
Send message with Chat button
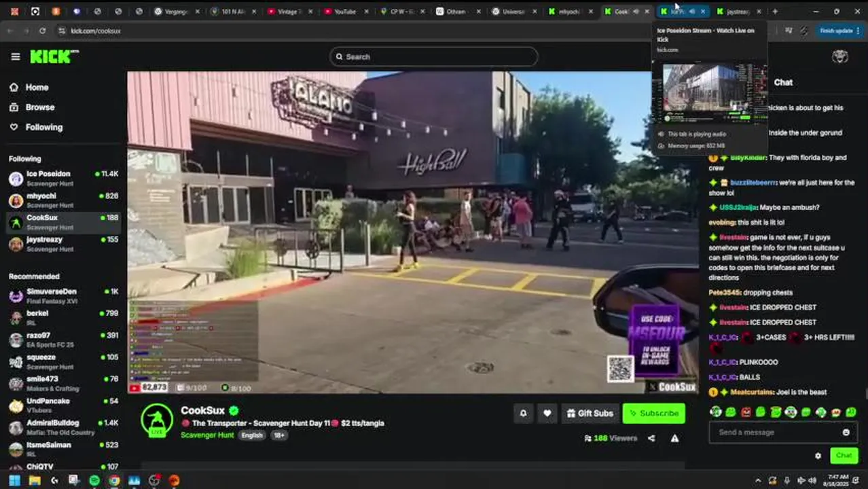click(844, 456)
